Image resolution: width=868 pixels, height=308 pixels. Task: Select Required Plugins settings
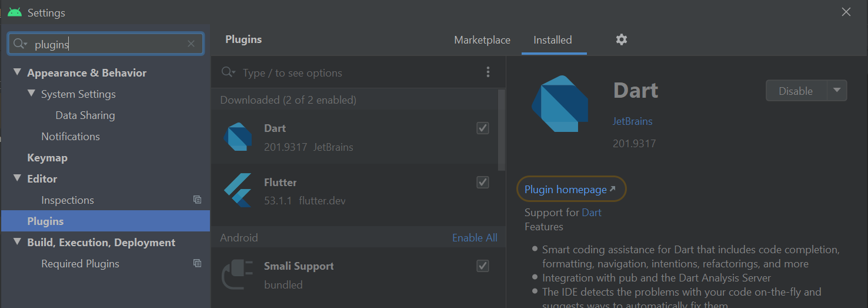(x=80, y=264)
